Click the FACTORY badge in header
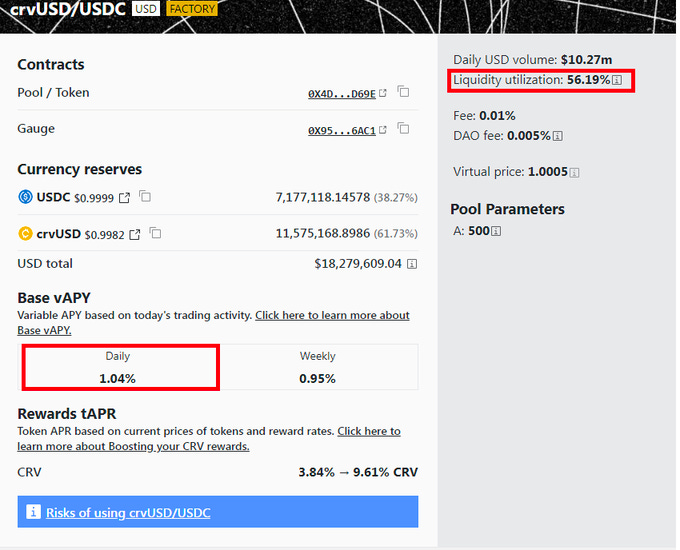 192,9
